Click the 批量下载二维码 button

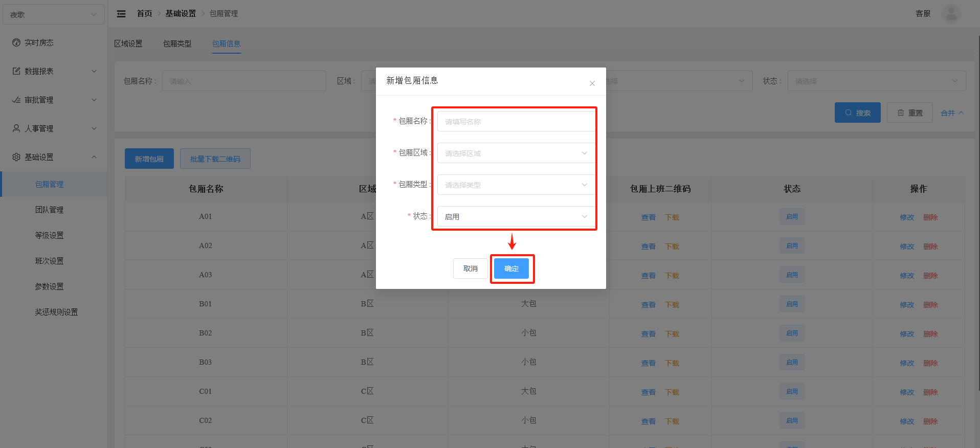(x=215, y=159)
